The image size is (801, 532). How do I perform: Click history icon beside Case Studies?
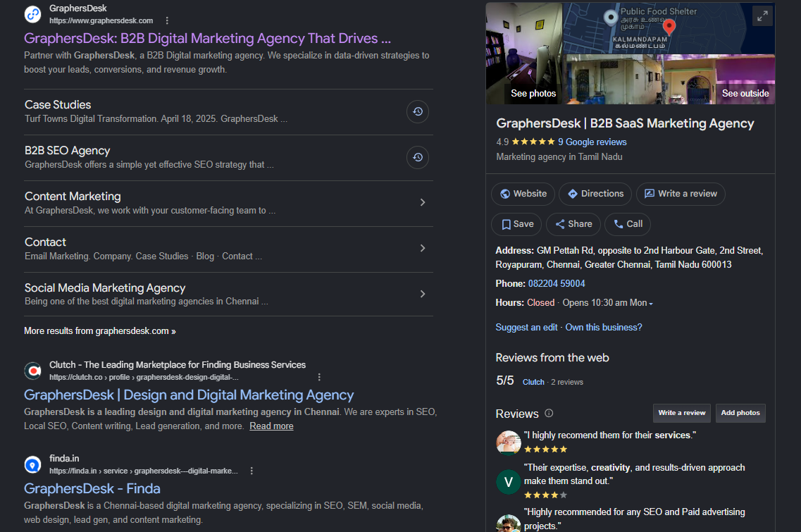[x=417, y=111]
